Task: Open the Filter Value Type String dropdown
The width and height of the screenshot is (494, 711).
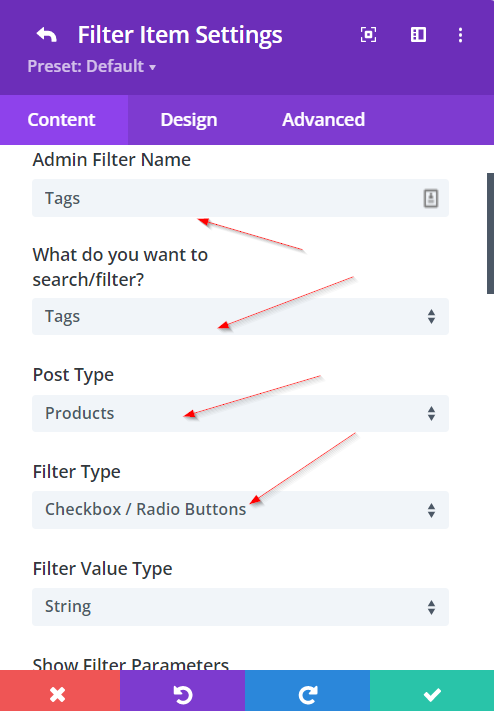Action: tap(240, 607)
